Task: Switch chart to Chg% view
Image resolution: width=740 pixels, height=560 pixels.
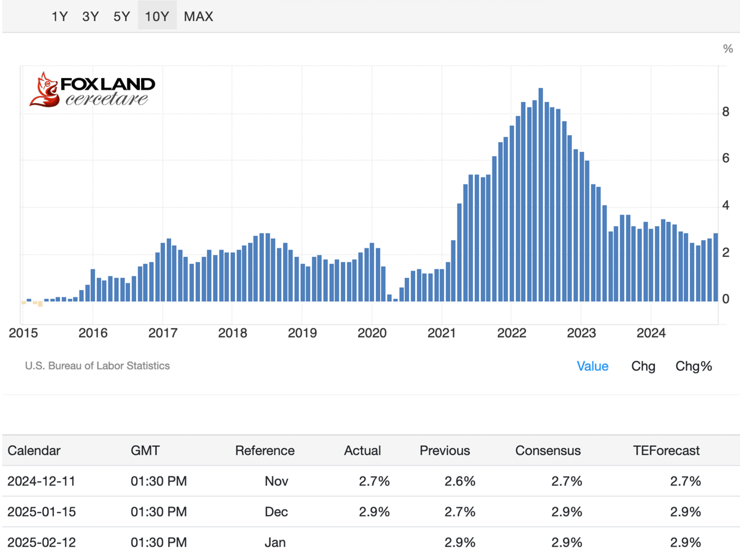Action: [694, 366]
